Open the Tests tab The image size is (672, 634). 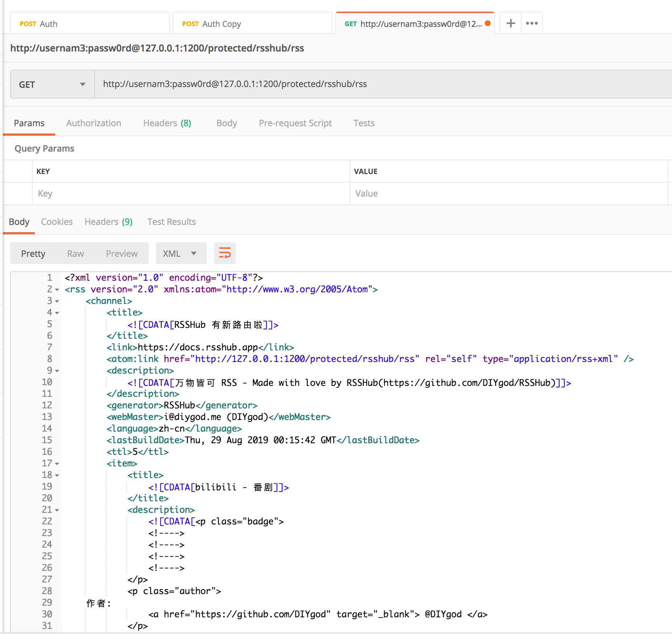(364, 123)
